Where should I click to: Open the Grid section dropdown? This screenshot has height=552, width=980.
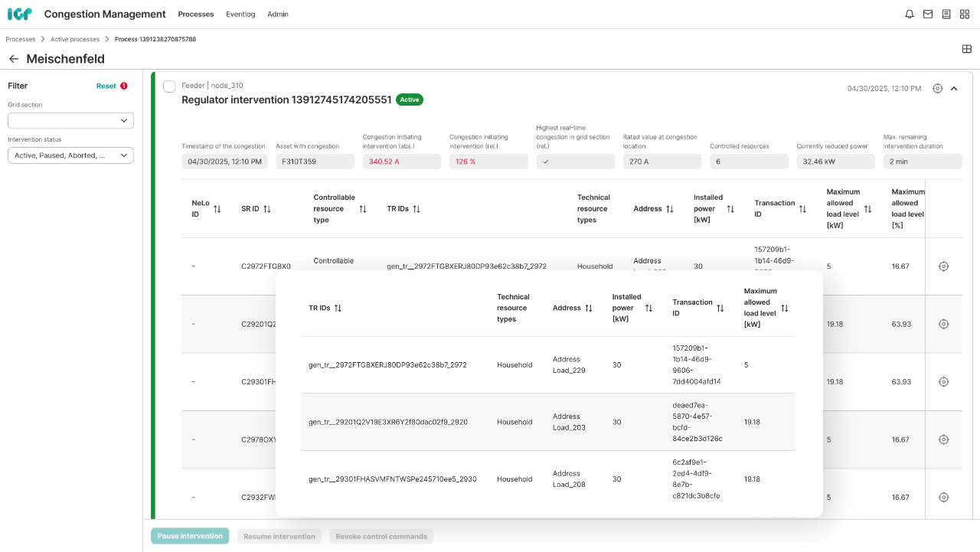pos(70,121)
